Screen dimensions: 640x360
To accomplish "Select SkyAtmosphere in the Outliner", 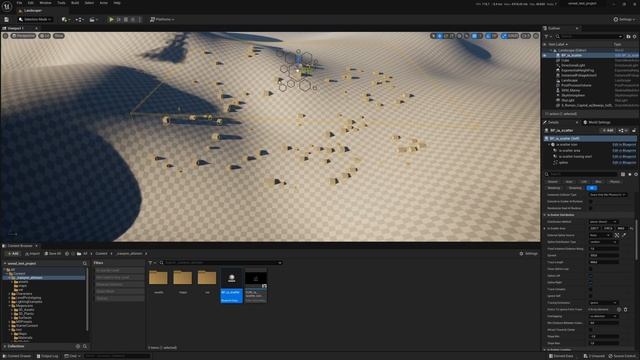I will (573, 95).
